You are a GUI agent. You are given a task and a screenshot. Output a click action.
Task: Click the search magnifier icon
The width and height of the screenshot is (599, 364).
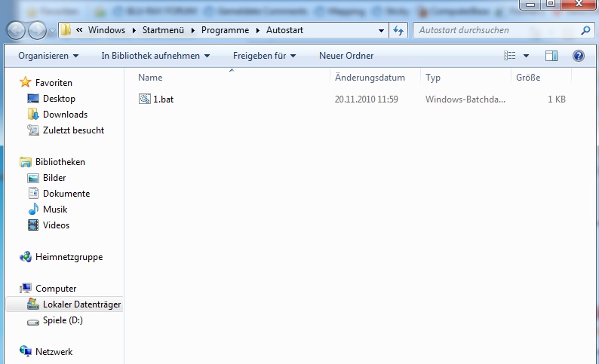(x=585, y=31)
